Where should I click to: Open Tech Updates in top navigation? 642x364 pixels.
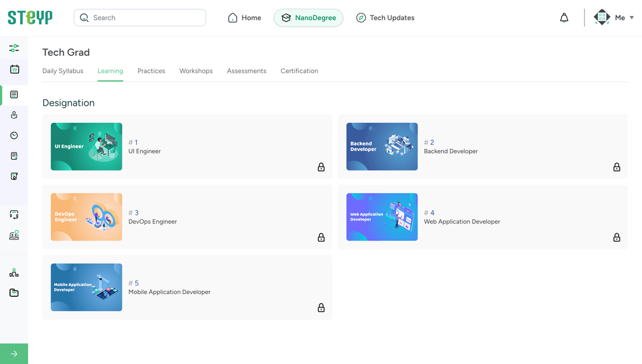[x=385, y=18]
